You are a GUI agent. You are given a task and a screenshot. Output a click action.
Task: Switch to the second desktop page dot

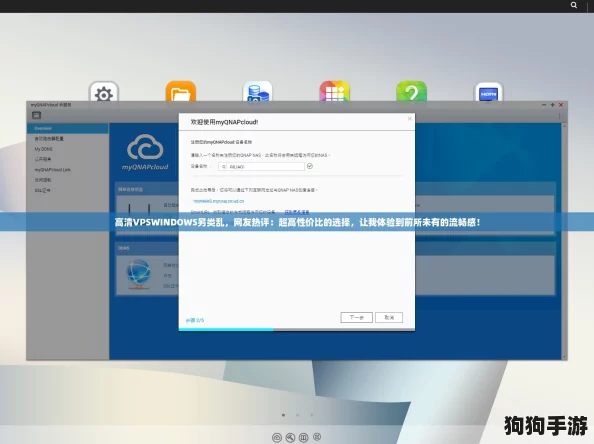298,415
